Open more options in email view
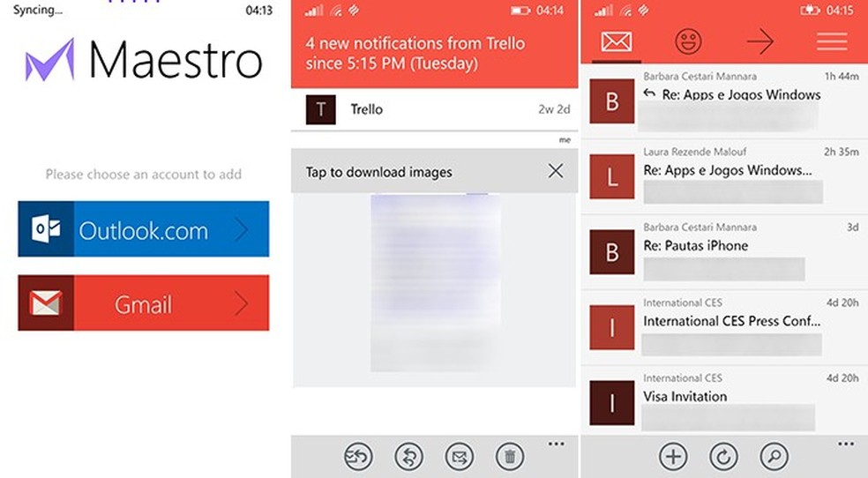868x478 pixels. pos(557,444)
